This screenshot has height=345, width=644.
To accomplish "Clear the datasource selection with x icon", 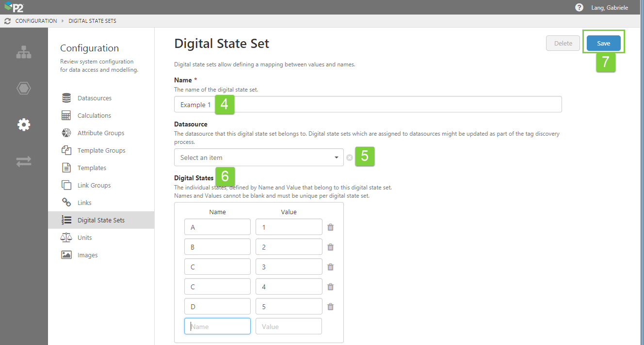I will pyautogui.click(x=349, y=157).
